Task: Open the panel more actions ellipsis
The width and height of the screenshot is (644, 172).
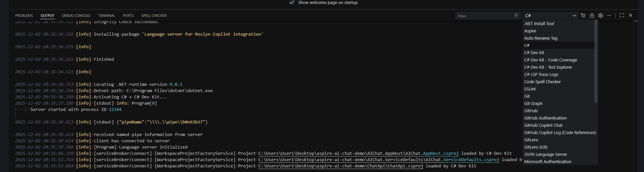Action: pyautogui.click(x=609, y=16)
